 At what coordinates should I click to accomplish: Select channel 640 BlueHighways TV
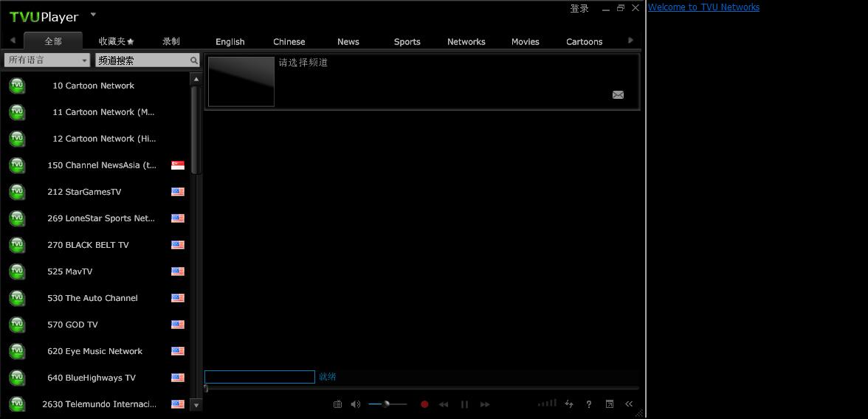pos(95,378)
